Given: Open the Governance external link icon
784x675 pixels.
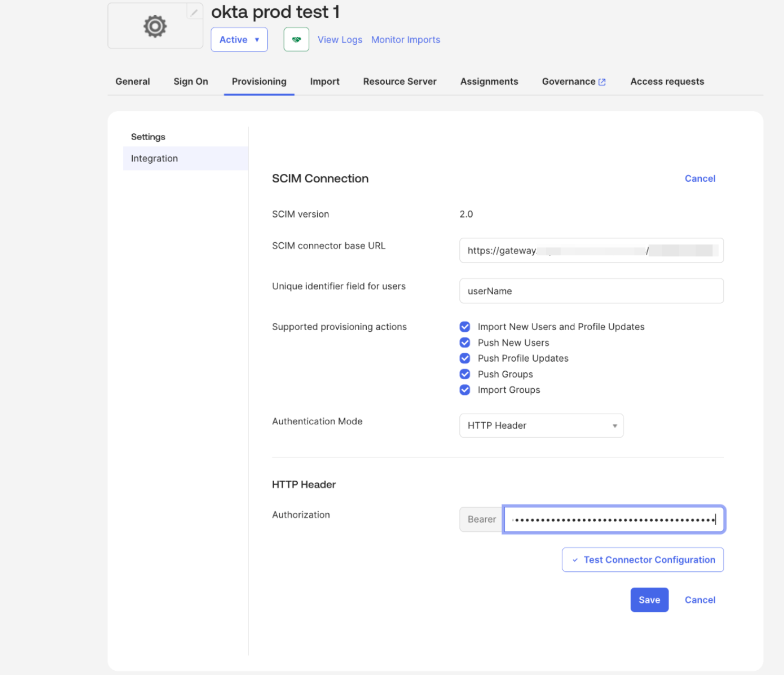Looking at the screenshot, I should click(602, 82).
